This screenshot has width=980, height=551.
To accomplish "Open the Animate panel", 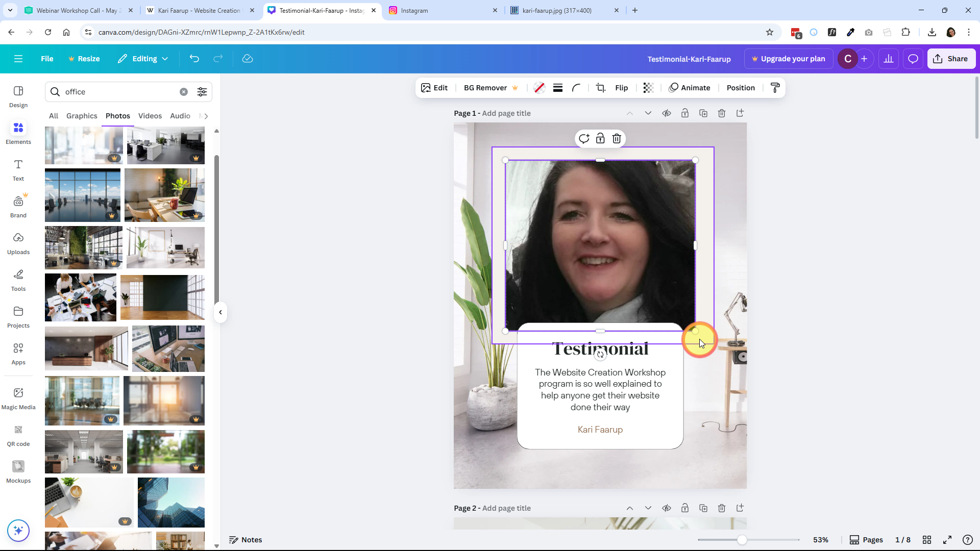I will click(690, 88).
